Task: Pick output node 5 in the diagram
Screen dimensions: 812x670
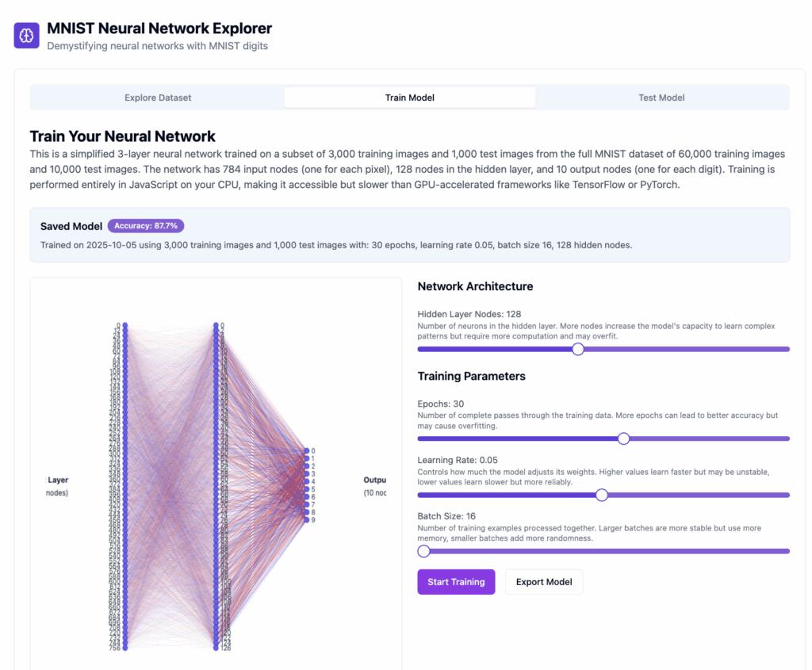Action: click(x=306, y=489)
